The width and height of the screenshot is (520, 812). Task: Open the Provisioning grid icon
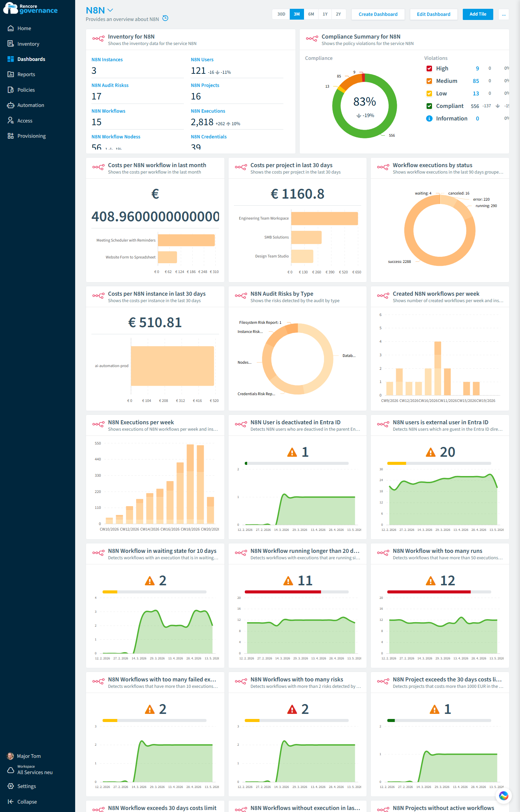pos(10,136)
